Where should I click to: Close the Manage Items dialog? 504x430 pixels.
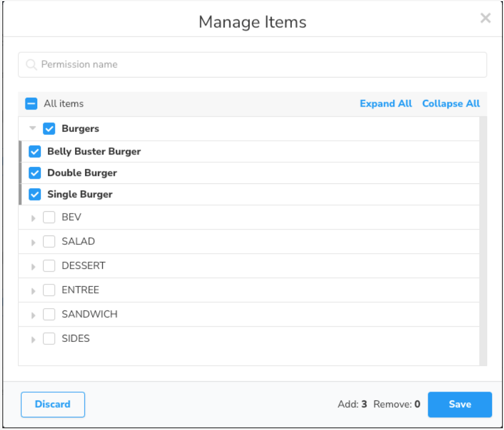coord(485,18)
